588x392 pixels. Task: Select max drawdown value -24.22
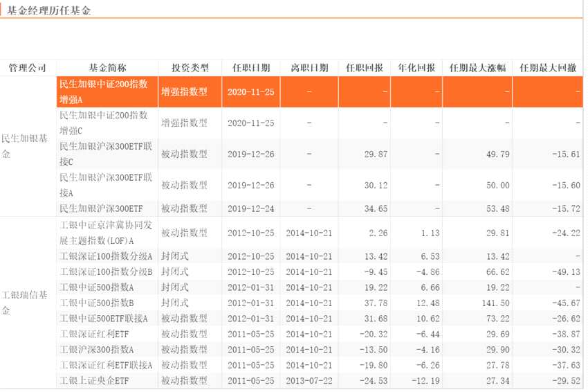[566, 233]
